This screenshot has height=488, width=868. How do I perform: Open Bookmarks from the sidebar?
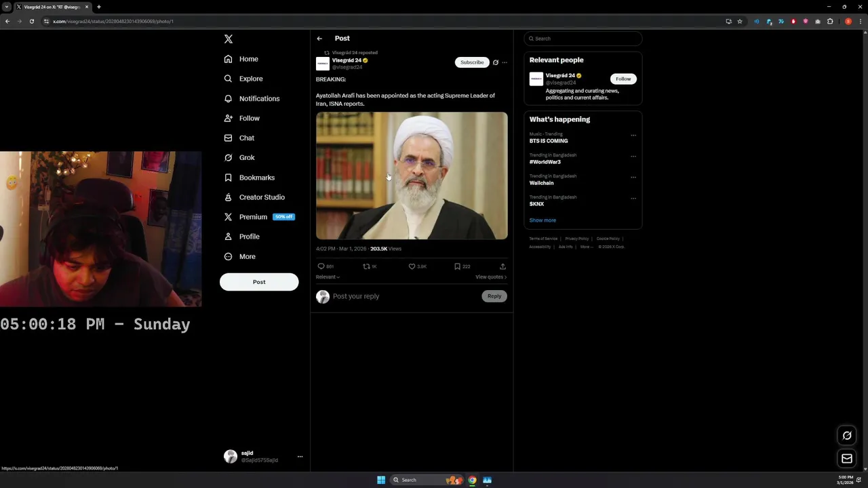coord(250,178)
